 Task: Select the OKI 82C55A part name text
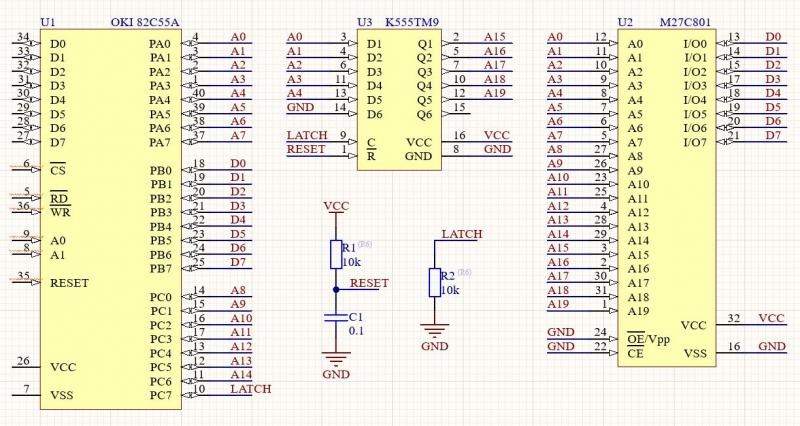pyautogui.click(x=145, y=21)
